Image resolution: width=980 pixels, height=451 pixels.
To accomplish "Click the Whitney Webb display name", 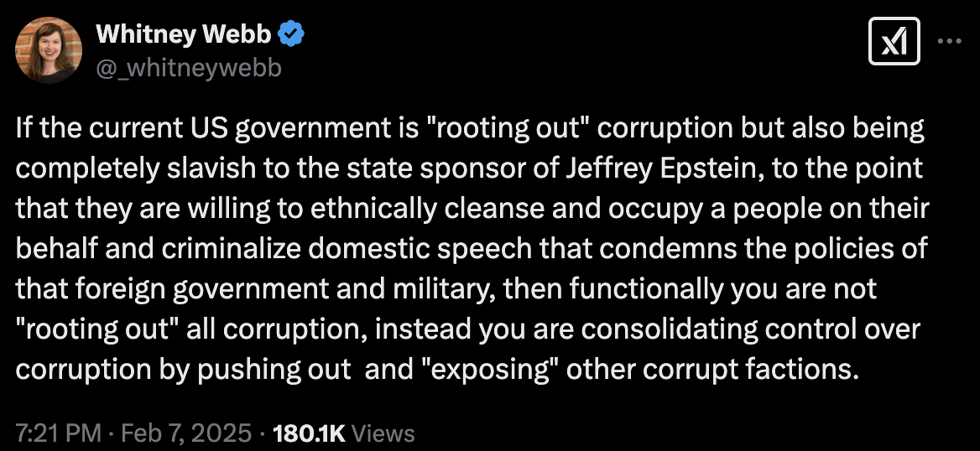I will pos(185,35).
